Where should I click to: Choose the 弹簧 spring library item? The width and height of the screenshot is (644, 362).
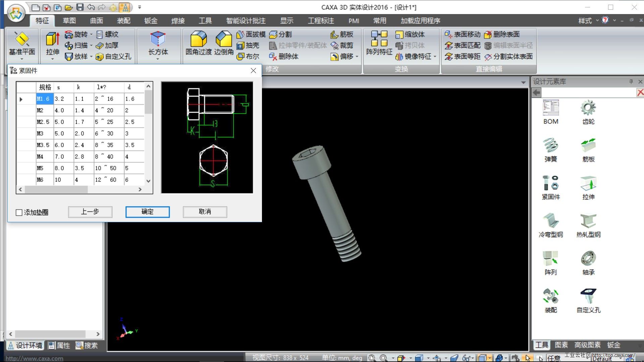[x=551, y=150]
